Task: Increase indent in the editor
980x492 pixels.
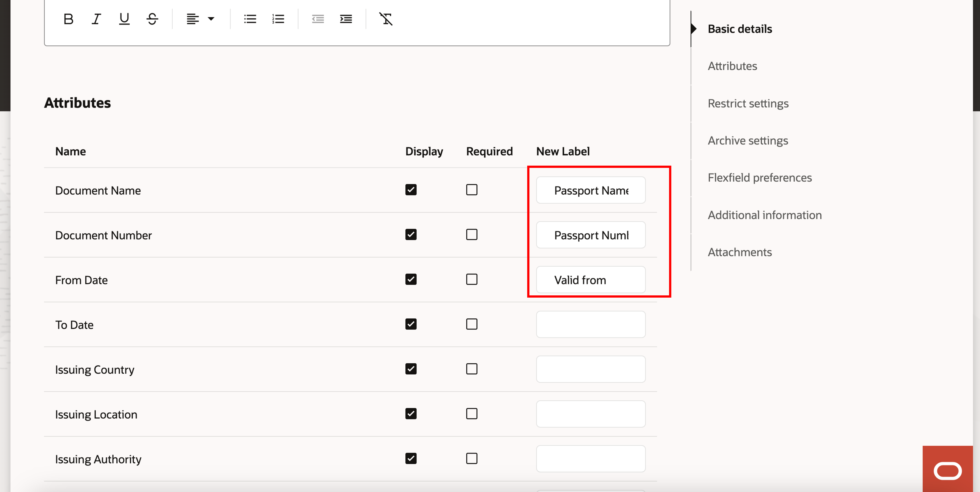Action: tap(346, 19)
